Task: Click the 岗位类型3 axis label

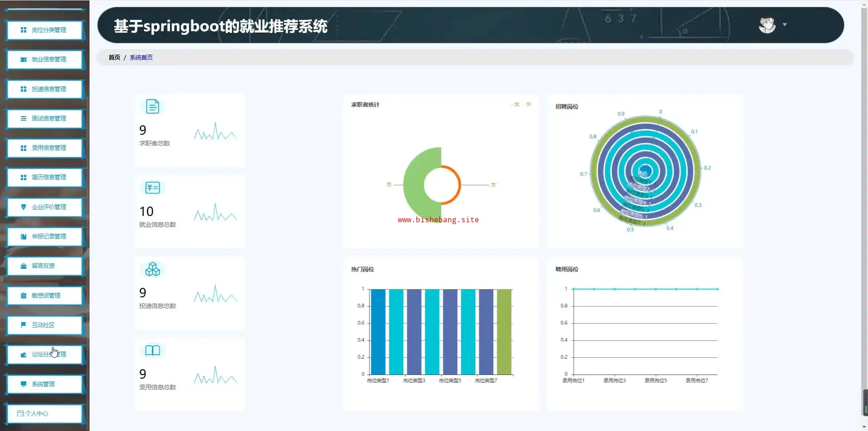Action: 414,381
